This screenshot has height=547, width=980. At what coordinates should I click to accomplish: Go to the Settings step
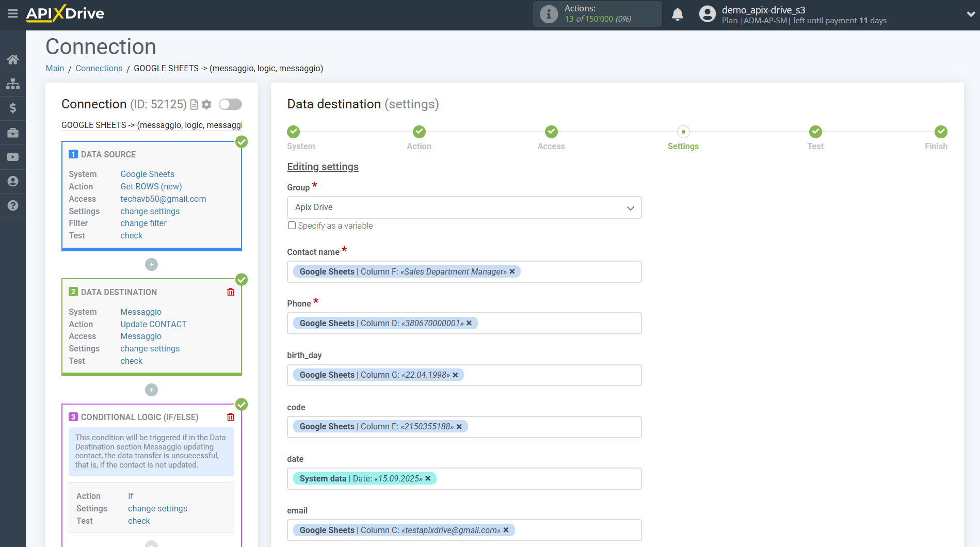pyautogui.click(x=683, y=132)
